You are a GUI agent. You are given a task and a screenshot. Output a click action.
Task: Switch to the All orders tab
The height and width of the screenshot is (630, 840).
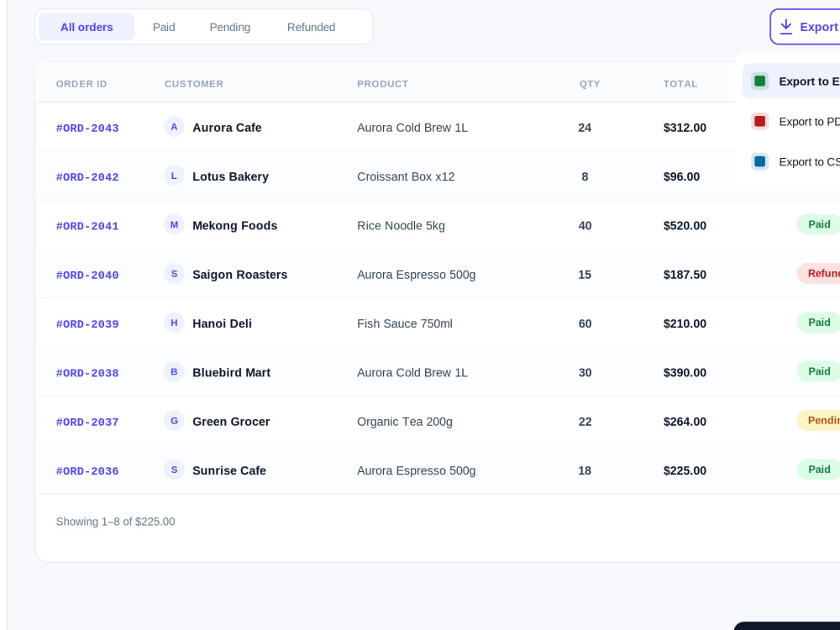(87, 27)
